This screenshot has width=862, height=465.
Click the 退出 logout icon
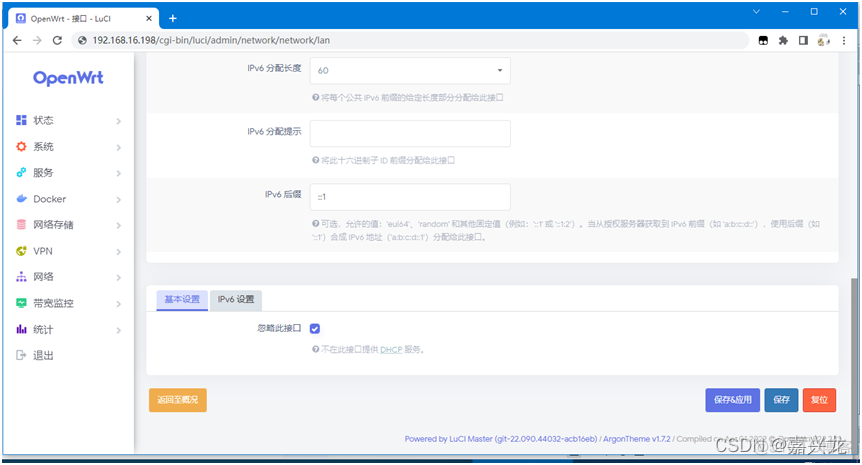point(21,356)
